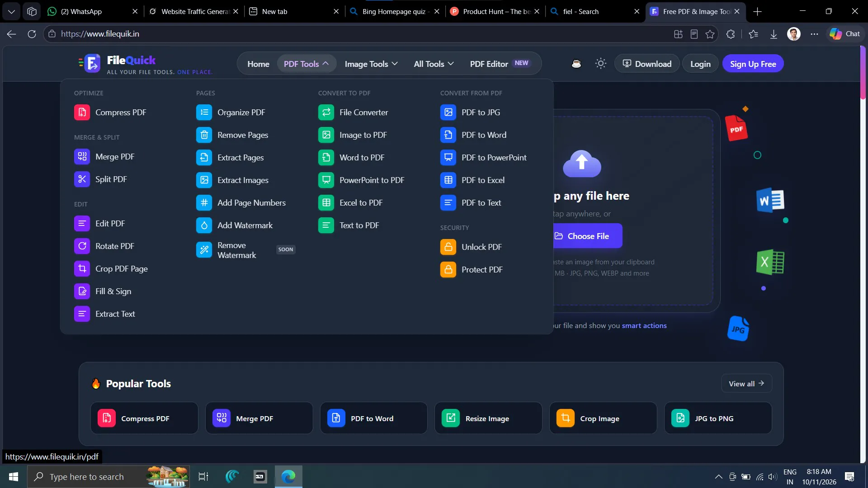Screen dimensions: 868x488
Task: Click the Remove Pages trash icon
Action: (204, 135)
